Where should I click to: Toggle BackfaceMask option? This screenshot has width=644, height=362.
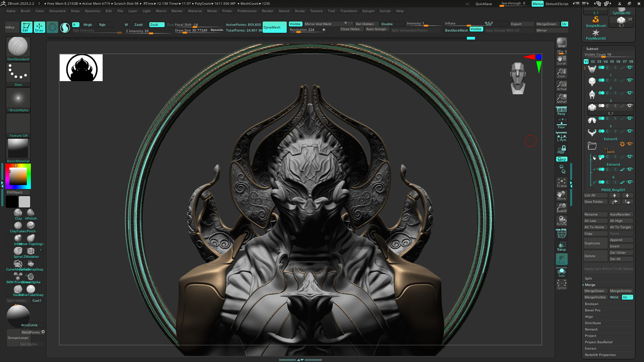click(456, 30)
